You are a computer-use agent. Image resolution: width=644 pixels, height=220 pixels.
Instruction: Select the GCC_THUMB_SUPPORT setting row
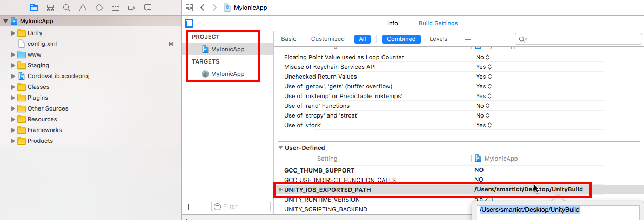(441, 170)
